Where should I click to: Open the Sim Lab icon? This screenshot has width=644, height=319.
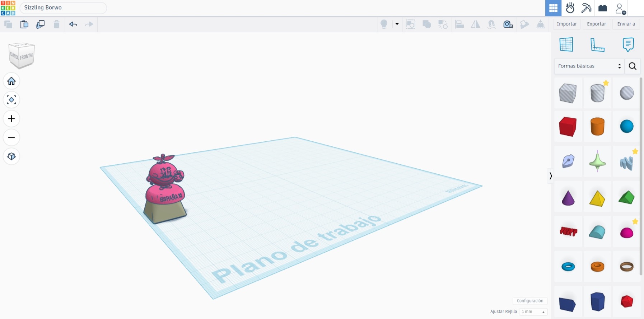tap(570, 8)
